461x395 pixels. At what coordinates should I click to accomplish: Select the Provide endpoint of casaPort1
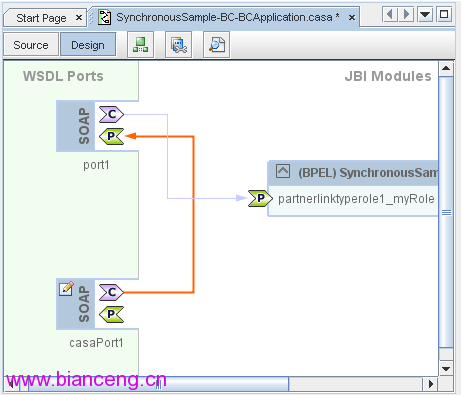click(x=112, y=314)
